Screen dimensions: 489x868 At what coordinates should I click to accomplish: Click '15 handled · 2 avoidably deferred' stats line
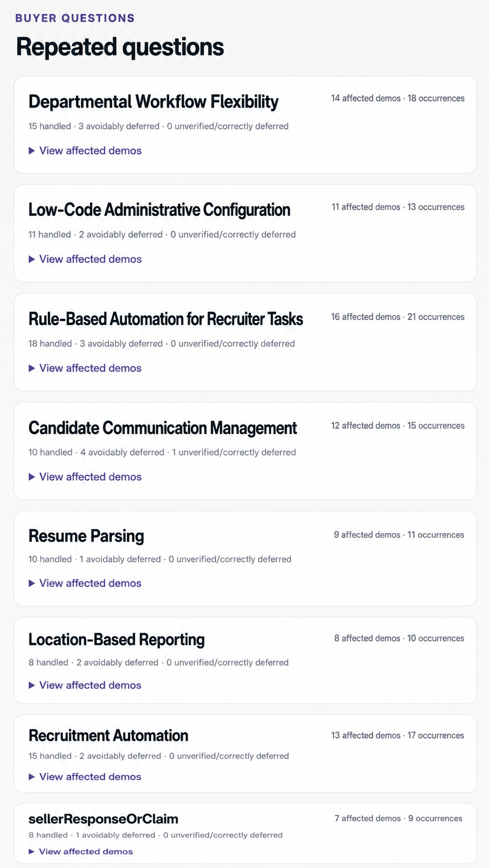point(158,756)
